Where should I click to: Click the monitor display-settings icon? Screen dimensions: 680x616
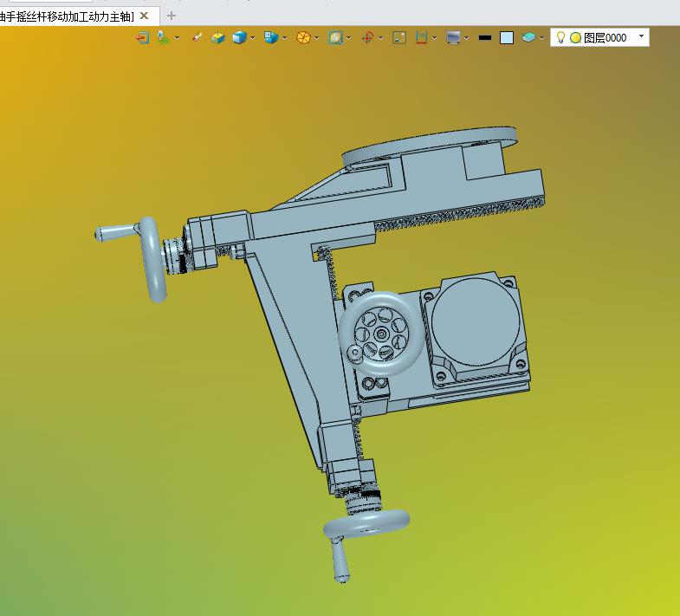click(x=453, y=38)
